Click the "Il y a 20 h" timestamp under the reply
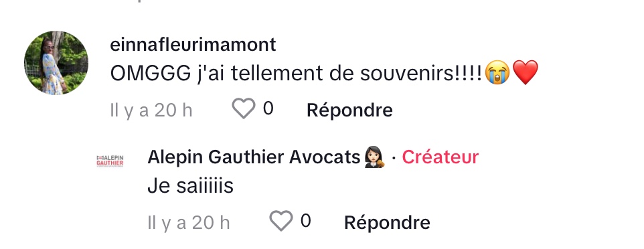This screenshot has width=644, height=249. [x=189, y=223]
